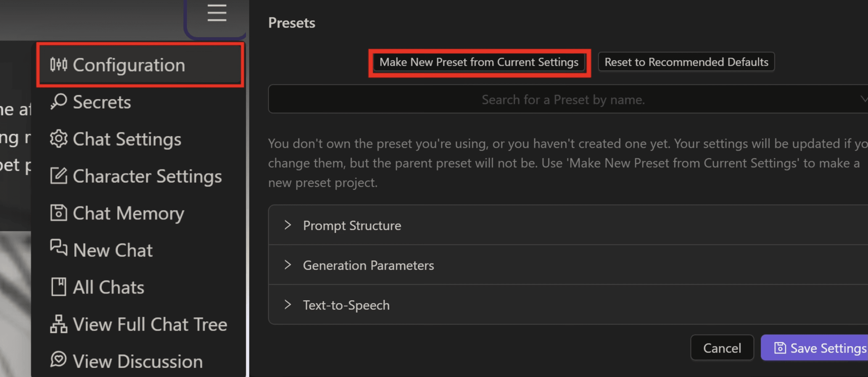Cancel the preset changes
Viewport: 868px width, 377px height.
(722, 348)
